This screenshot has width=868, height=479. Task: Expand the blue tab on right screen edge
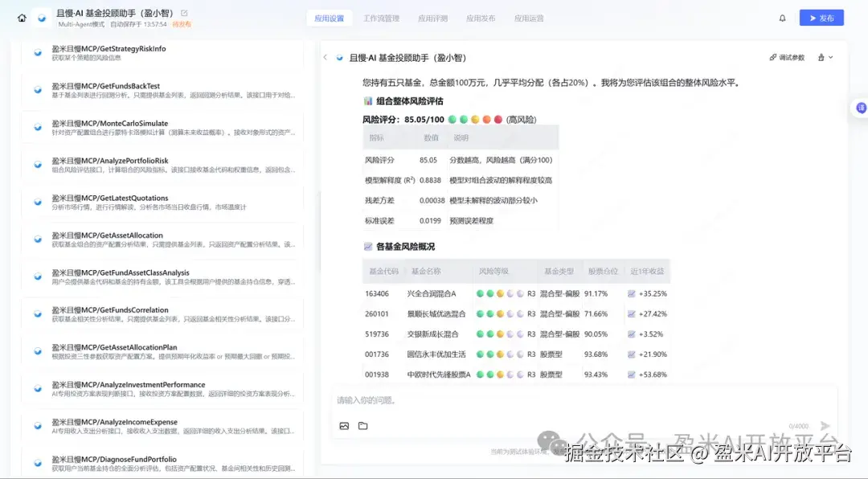[x=862, y=108]
